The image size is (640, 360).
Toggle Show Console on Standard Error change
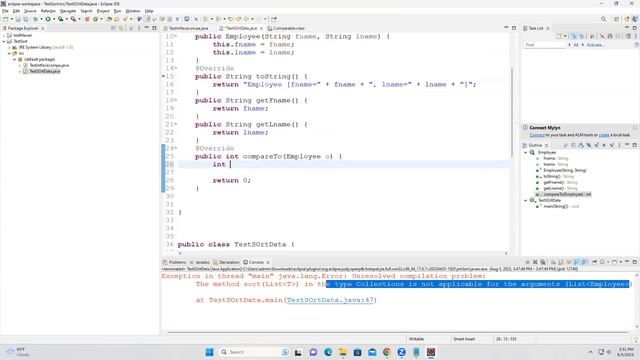584,262
